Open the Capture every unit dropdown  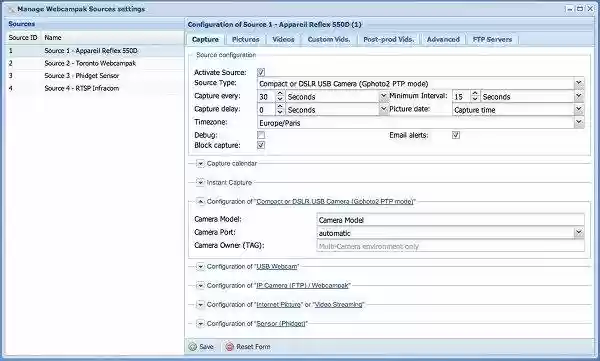click(383, 96)
